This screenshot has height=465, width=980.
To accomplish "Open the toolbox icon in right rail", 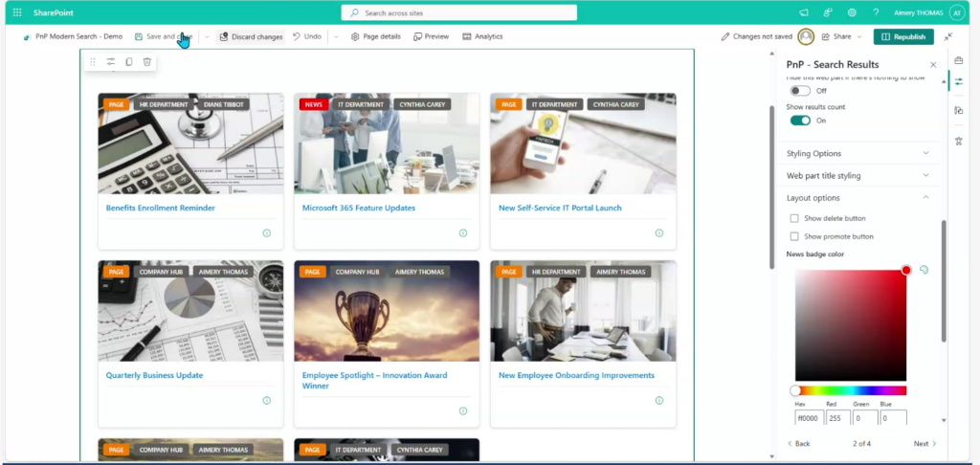I will point(958,60).
